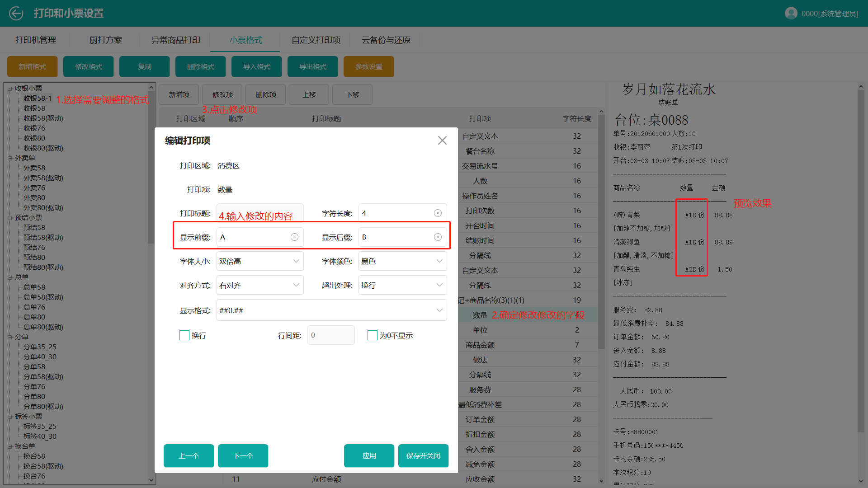
Task: Click the 操作员姓名 row in the print list
Action: click(528, 196)
